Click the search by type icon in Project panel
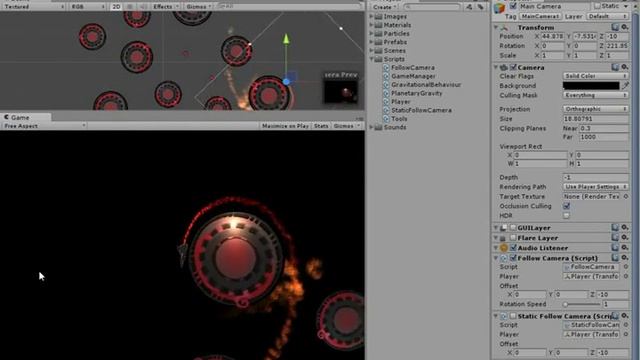Image resolution: width=640 pixels, height=360 pixels. click(x=469, y=7)
